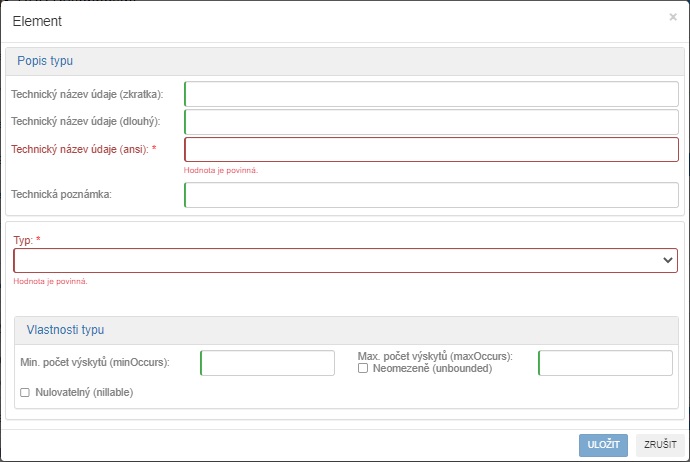Click the Popis typu section header

point(45,61)
